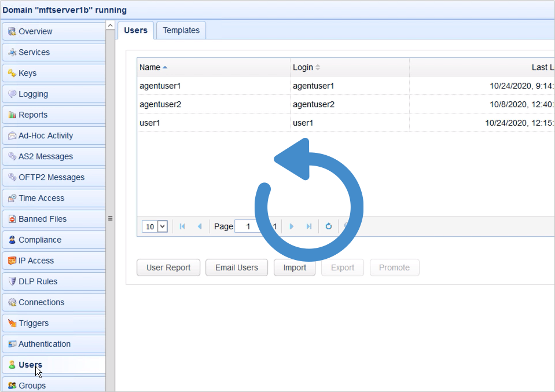
Task: Refresh the users list with the reload icon
Action: tap(328, 226)
